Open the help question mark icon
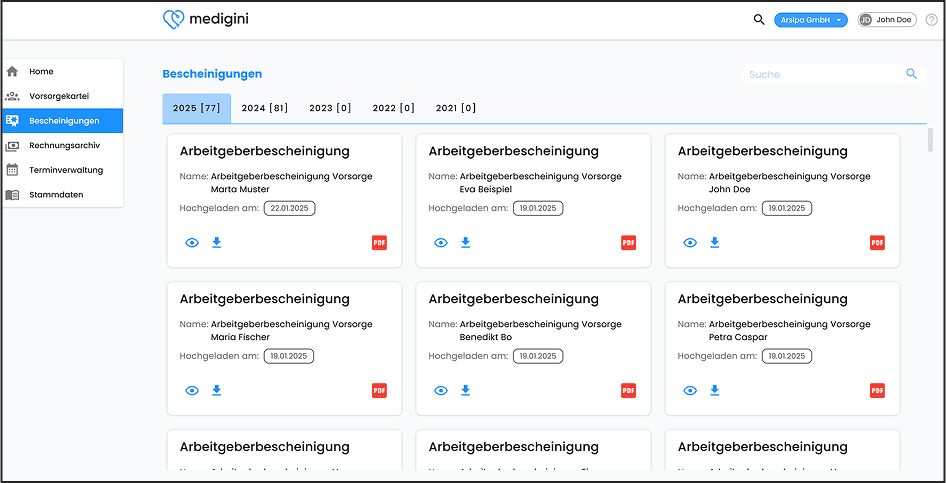The width and height of the screenshot is (946, 483). click(x=932, y=20)
